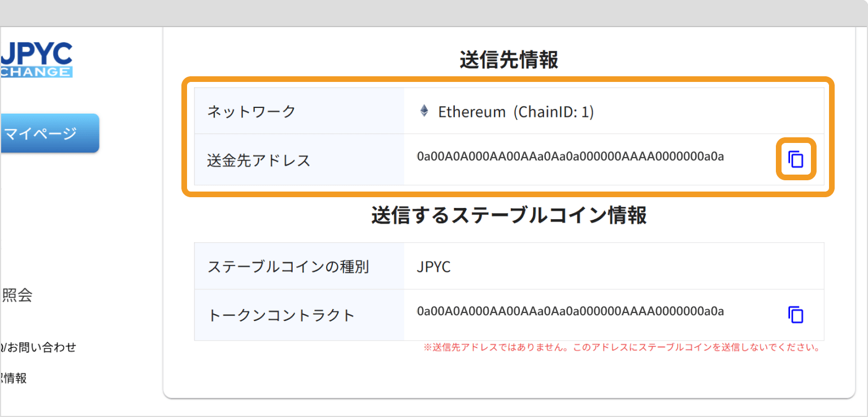Click the JPYC stablecoin type value

click(432, 266)
